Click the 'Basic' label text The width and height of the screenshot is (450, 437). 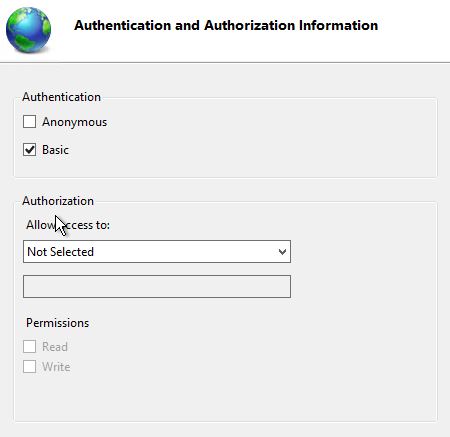(x=55, y=150)
